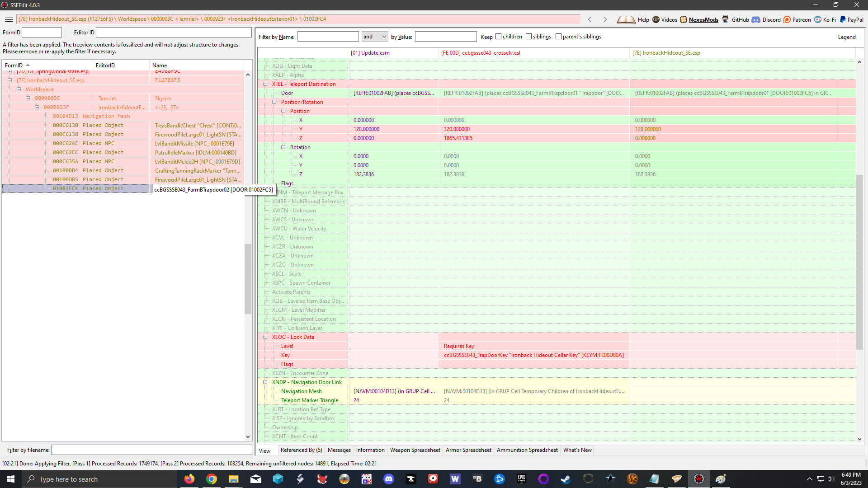This screenshot has height=488, width=868.
Task: Click the Filter by filename input field
Action: point(151,450)
